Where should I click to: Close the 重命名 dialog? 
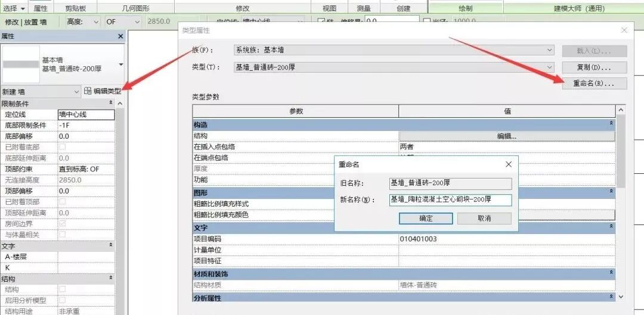tap(509, 164)
